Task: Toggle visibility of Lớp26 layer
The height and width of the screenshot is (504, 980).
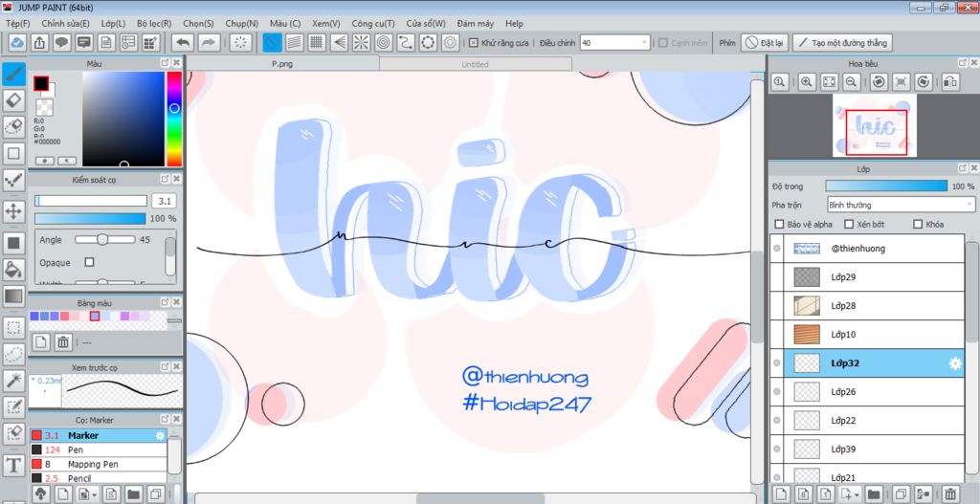Action: point(777,391)
